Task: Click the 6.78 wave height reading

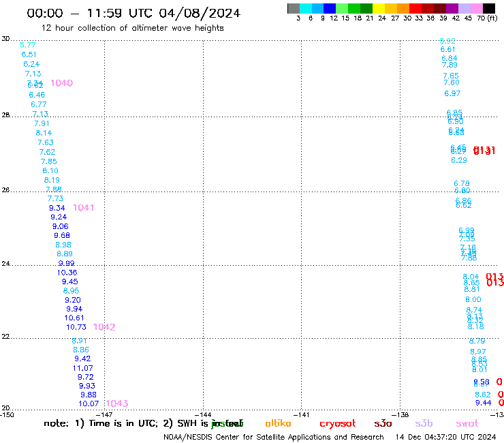Action: (462, 183)
